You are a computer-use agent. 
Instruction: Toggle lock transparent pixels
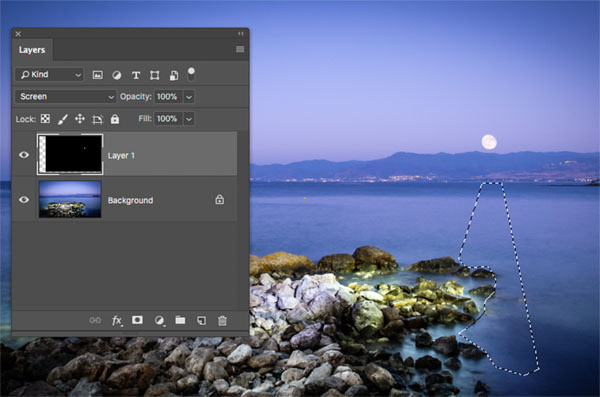point(45,119)
